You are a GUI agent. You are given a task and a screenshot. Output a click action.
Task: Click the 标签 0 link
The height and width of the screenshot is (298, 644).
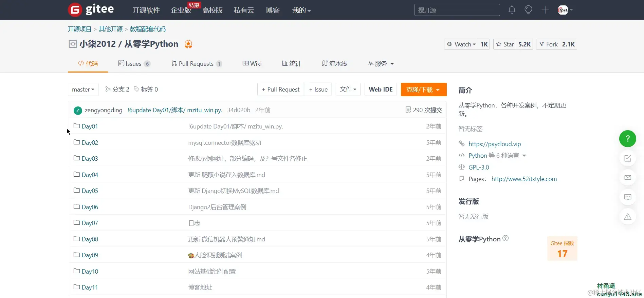pyautogui.click(x=146, y=90)
